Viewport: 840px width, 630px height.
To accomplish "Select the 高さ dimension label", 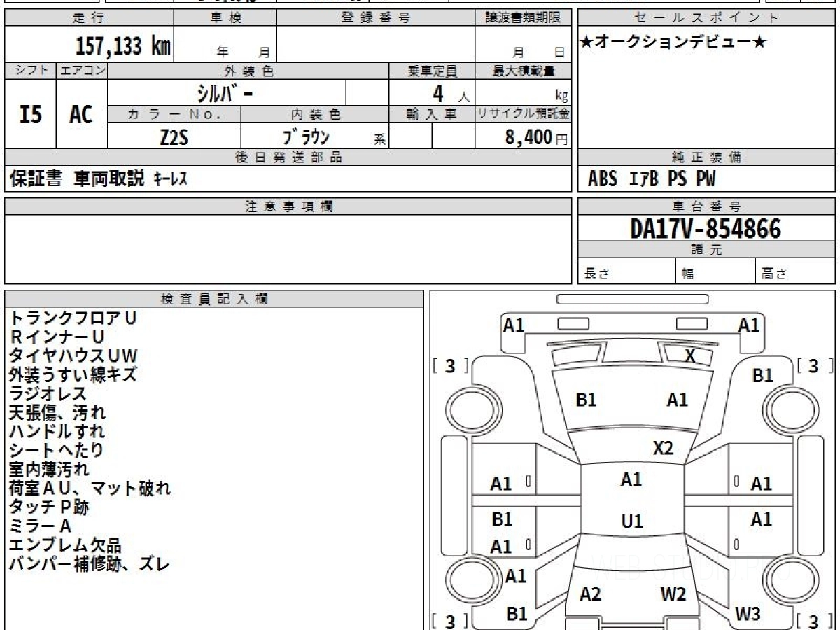I will pos(773,274).
